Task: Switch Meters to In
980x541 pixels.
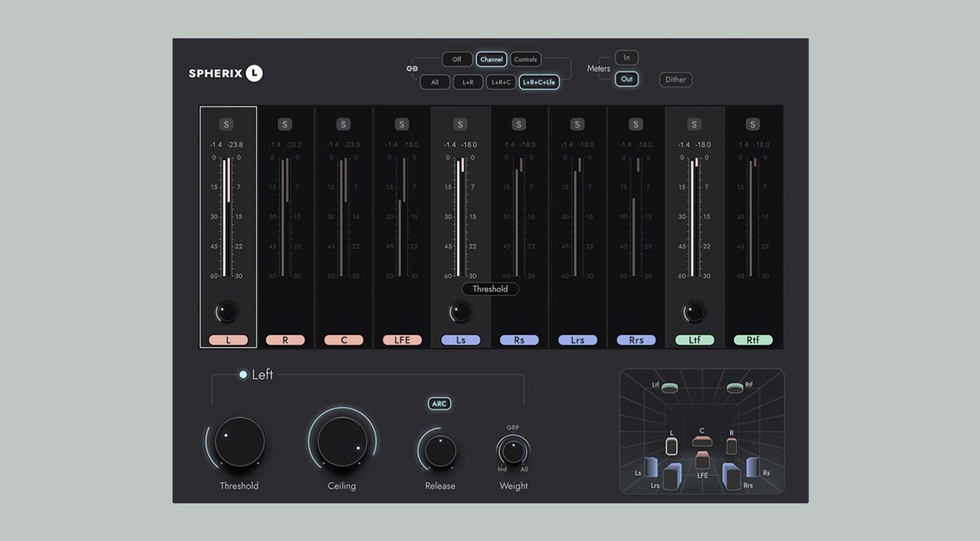Action: (626, 57)
